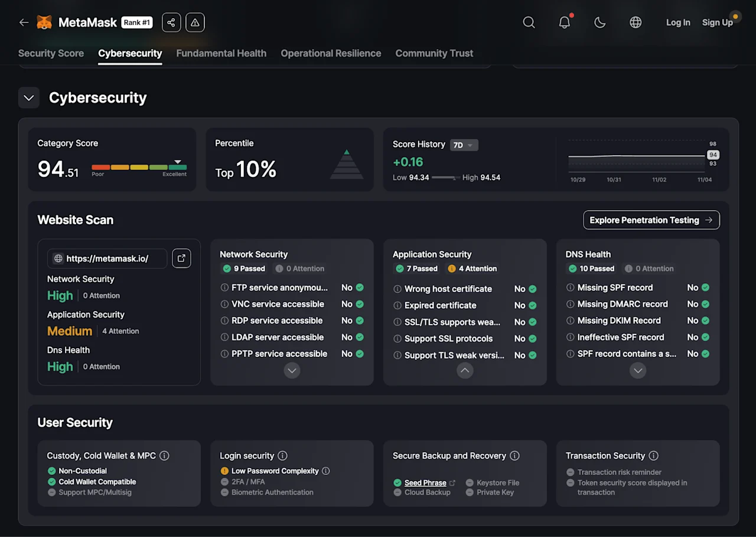Expand the DNS Health list

(638, 371)
